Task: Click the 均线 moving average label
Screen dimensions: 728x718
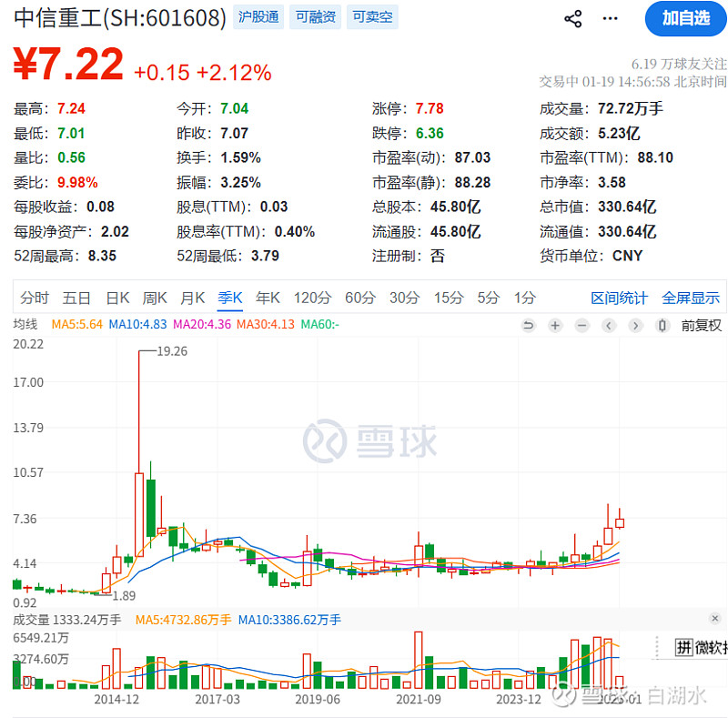Action: pos(25,324)
